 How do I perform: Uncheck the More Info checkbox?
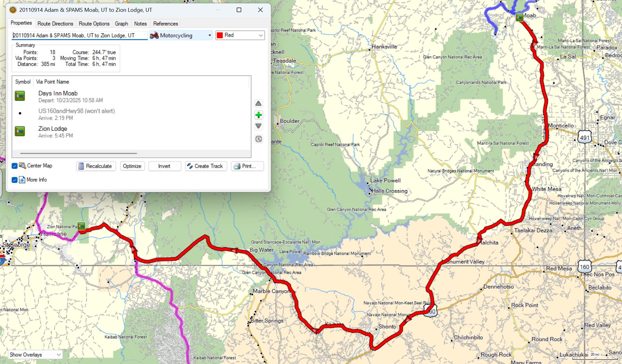(x=15, y=180)
